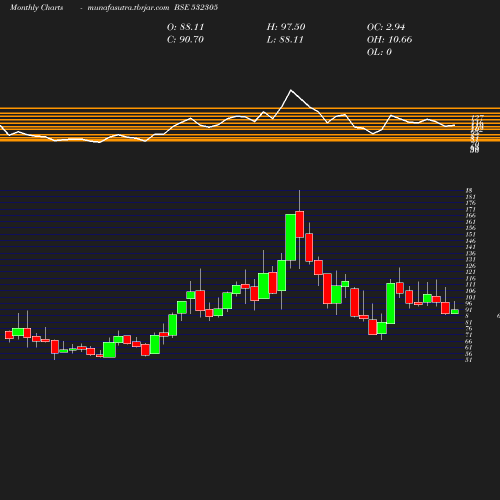Screen dimensions: 500x500
Task: Select the 'OC: 2.94' reading
Action: [386, 27]
